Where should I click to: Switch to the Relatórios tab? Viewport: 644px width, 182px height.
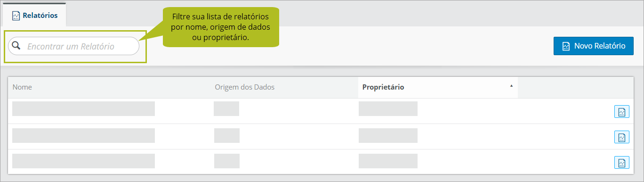click(x=34, y=15)
